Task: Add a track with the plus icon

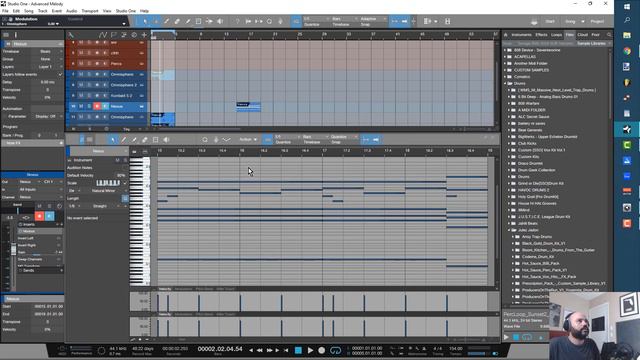Action: [144, 35]
